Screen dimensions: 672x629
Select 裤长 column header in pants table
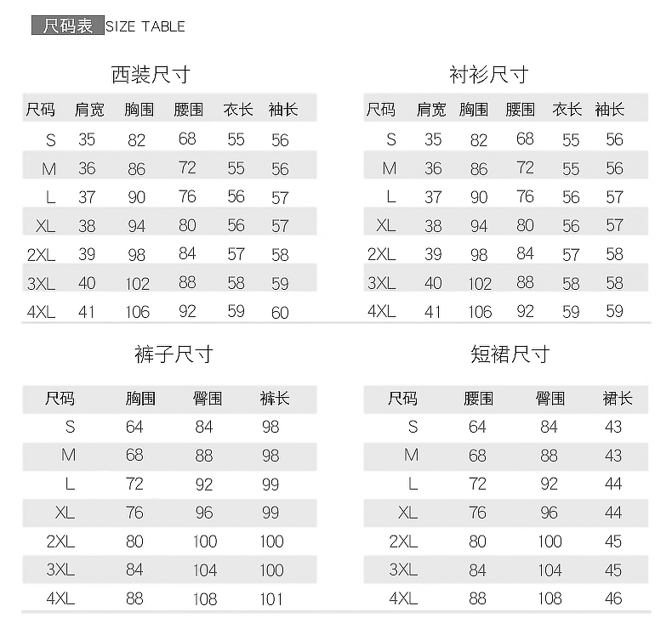[x=275, y=398]
